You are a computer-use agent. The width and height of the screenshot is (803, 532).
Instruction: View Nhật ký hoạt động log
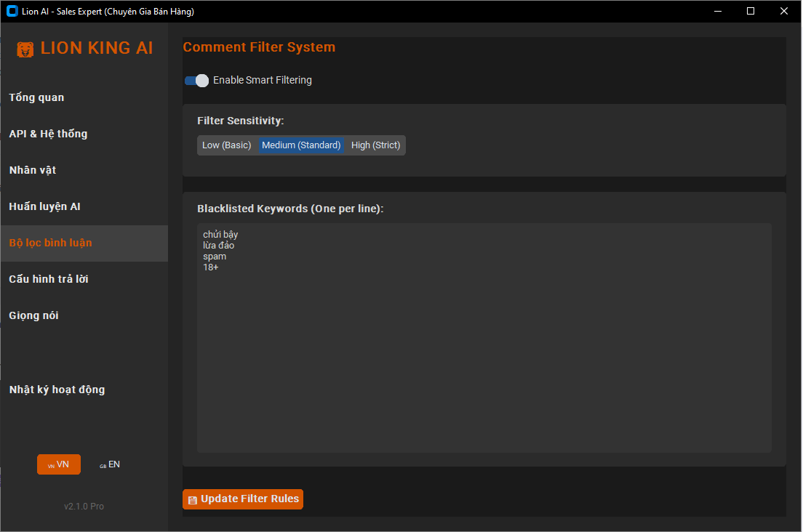(x=57, y=390)
